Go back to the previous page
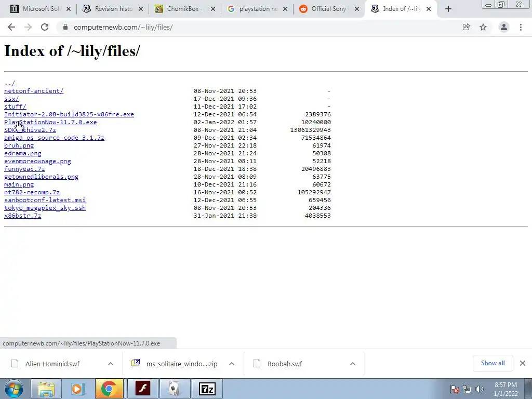This screenshot has width=532, height=399. pyautogui.click(x=11, y=27)
